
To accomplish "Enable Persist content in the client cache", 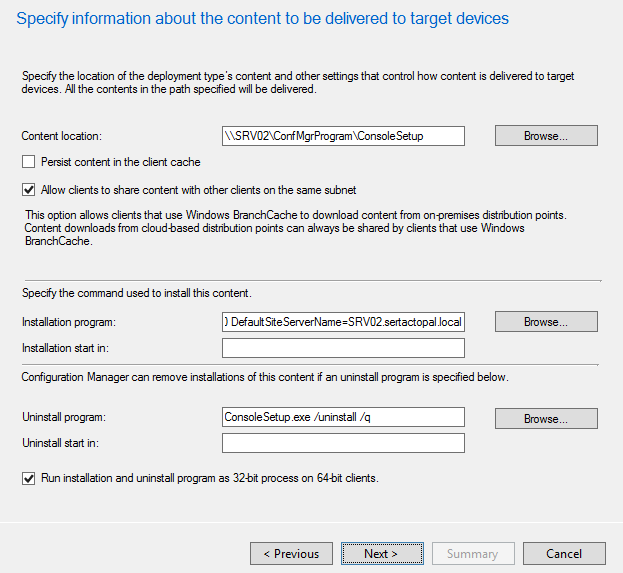I will click(x=28, y=162).
